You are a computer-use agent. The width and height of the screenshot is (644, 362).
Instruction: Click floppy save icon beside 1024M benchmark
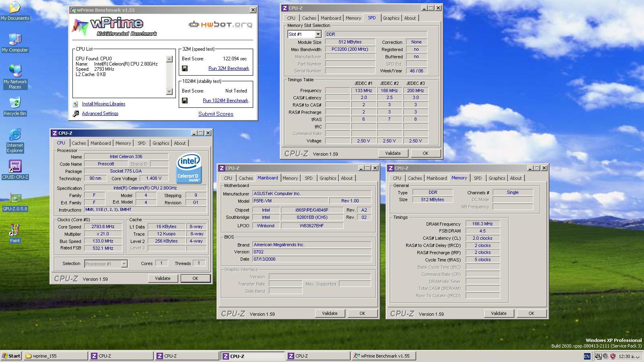point(185,101)
